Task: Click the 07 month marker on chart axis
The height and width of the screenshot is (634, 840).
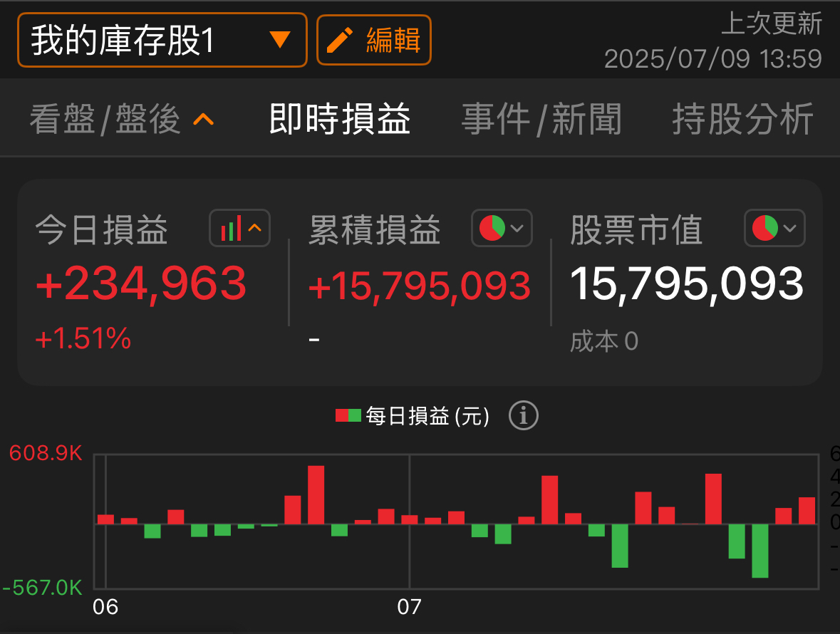Action: 409,607
